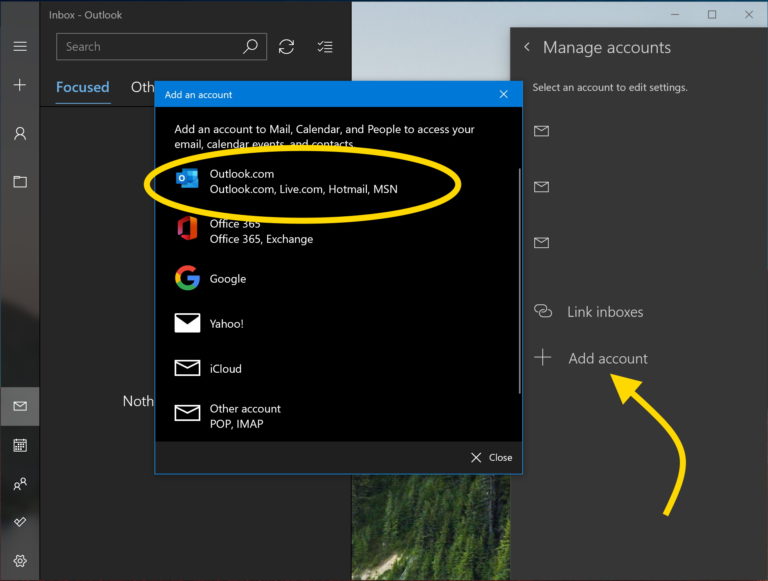Open People from sidebar icon
Image resolution: width=768 pixels, height=581 pixels.
point(20,484)
